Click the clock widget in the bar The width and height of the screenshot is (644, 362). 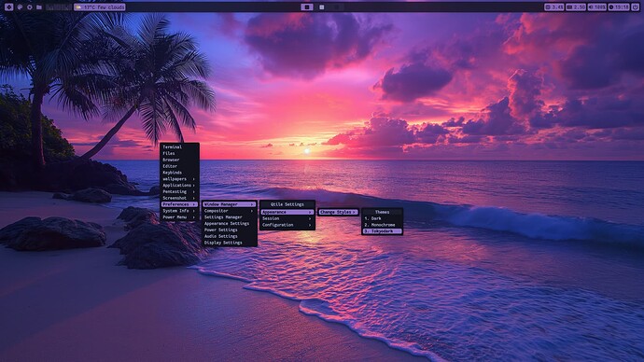point(619,7)
